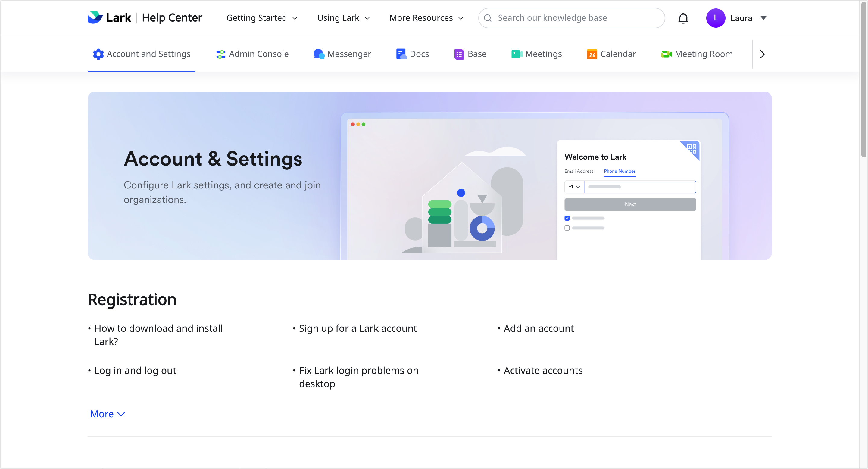Switch to the Admin Console tab

252,54
